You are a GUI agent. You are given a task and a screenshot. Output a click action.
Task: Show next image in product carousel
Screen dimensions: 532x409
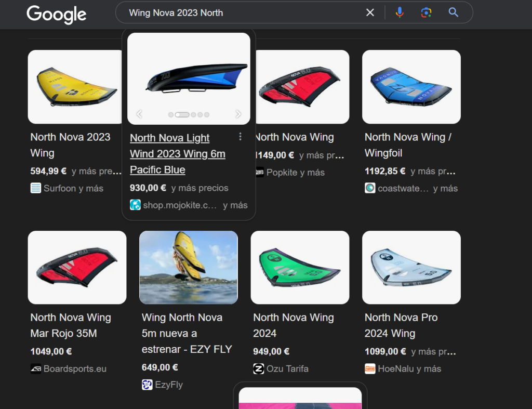pos(238,114)
